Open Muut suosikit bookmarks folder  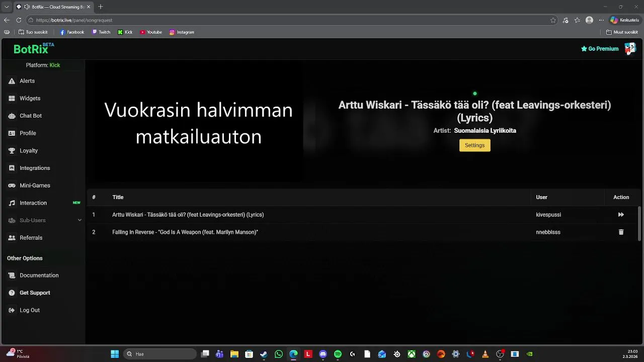(x=622, y=32)
